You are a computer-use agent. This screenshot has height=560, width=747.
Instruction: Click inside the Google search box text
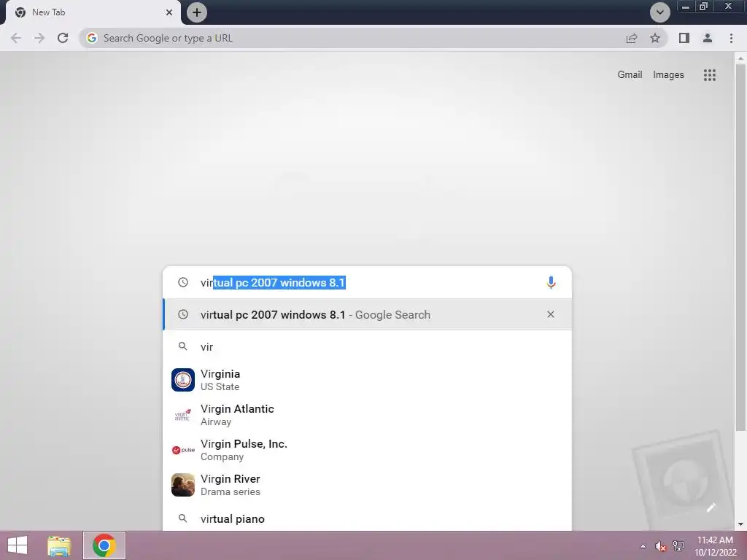273,282
